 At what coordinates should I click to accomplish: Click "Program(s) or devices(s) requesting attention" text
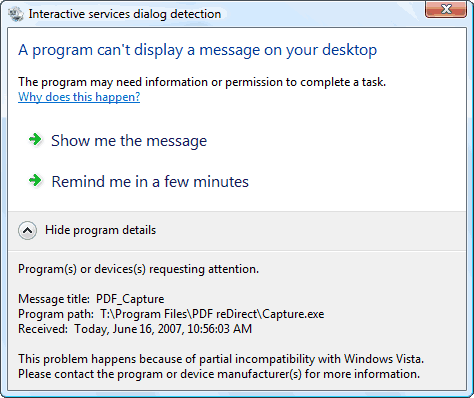(138, 269)
